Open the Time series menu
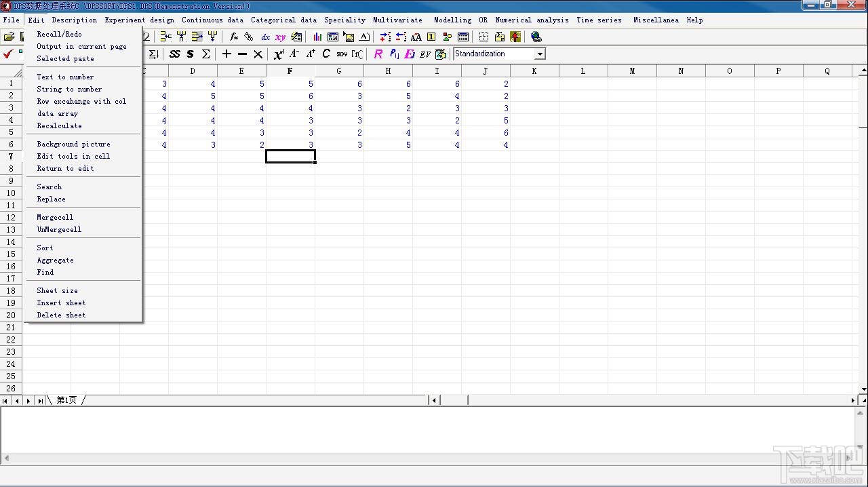The width and height of the screenshot is (868, 487). click(599, 20)
